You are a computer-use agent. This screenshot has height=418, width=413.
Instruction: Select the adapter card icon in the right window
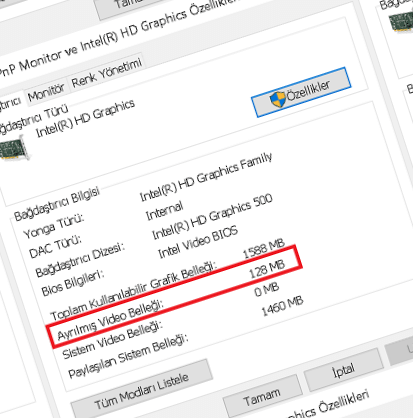pos(402,22)
